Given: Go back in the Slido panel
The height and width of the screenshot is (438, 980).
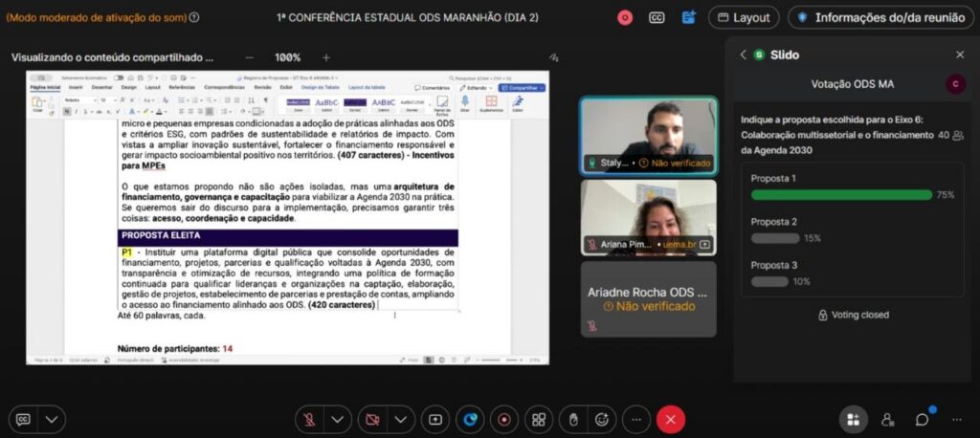Looking at the screenshot, I should coord(743,55).
